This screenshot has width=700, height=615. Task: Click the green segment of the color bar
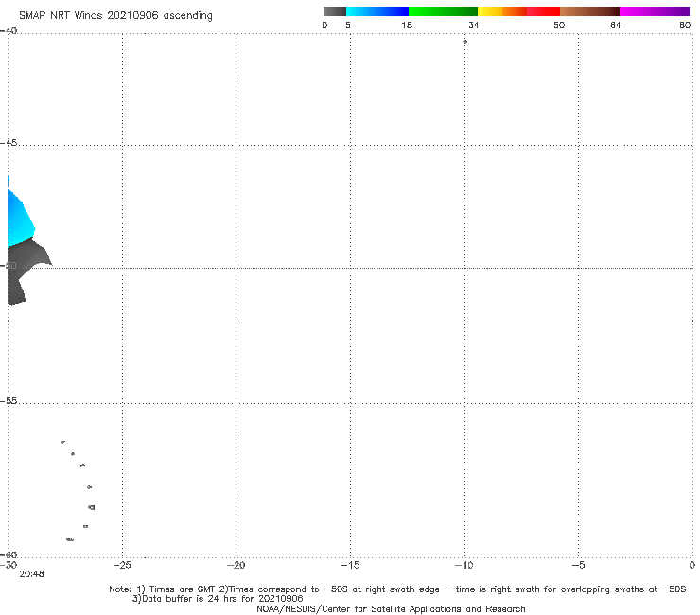point(443,11)
